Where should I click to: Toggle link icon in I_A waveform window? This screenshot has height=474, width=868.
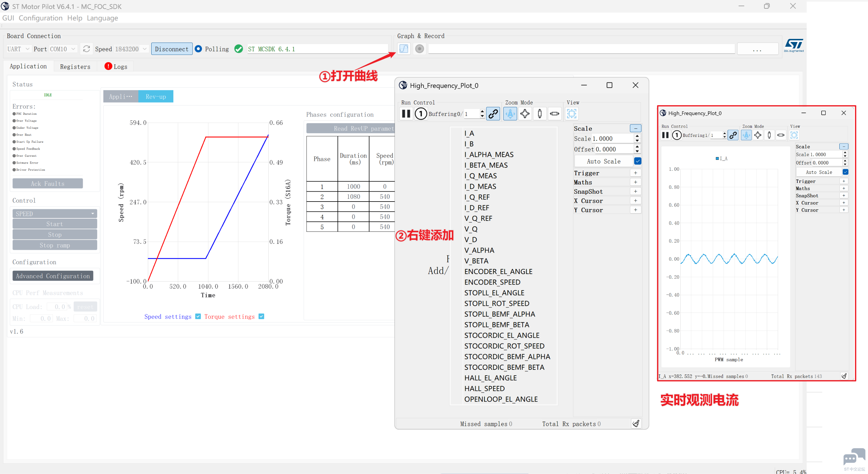733,135
